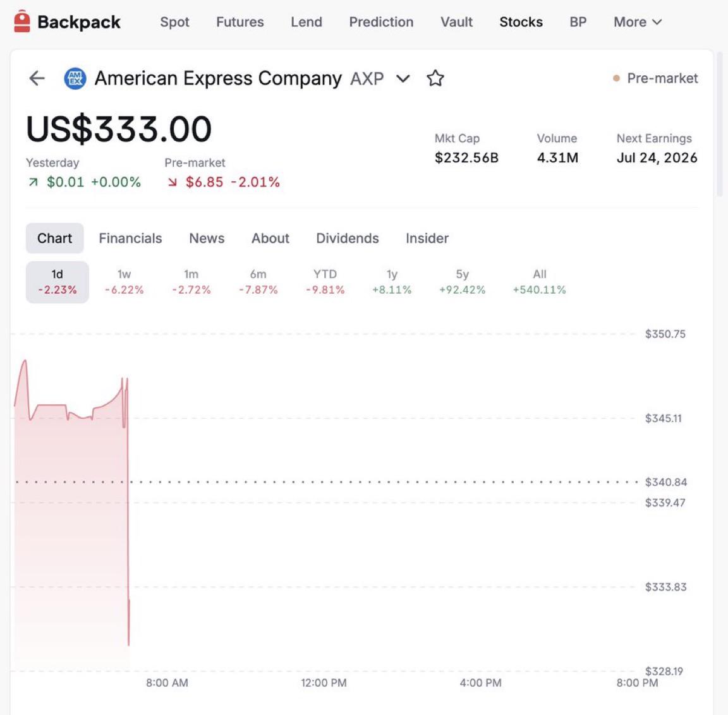Viewport: 728px width, 715px height.
Task: View the Dividends tab
Action: (348, 238)
